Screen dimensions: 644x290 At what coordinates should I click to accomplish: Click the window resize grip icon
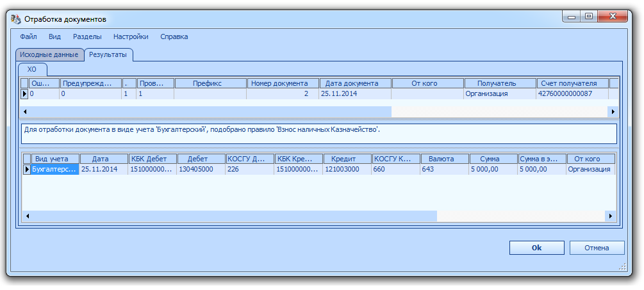(x=622, y=266)
